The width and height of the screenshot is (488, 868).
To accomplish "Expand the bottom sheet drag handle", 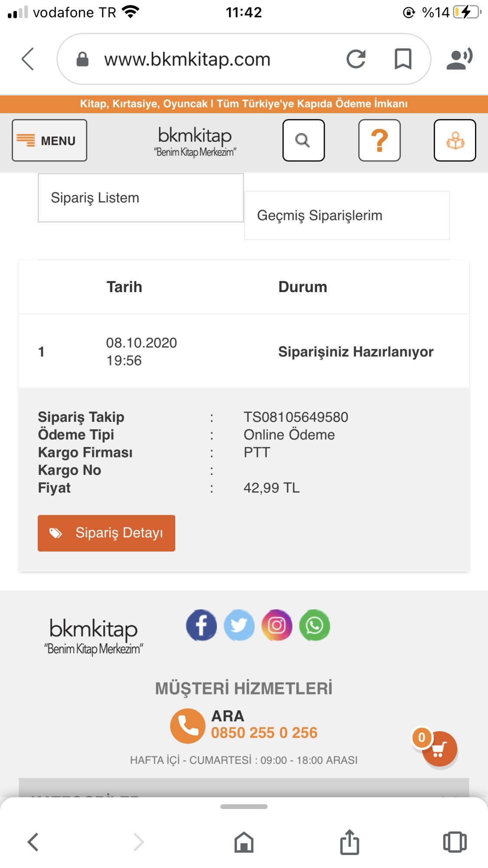I will [x=244, y=807].
